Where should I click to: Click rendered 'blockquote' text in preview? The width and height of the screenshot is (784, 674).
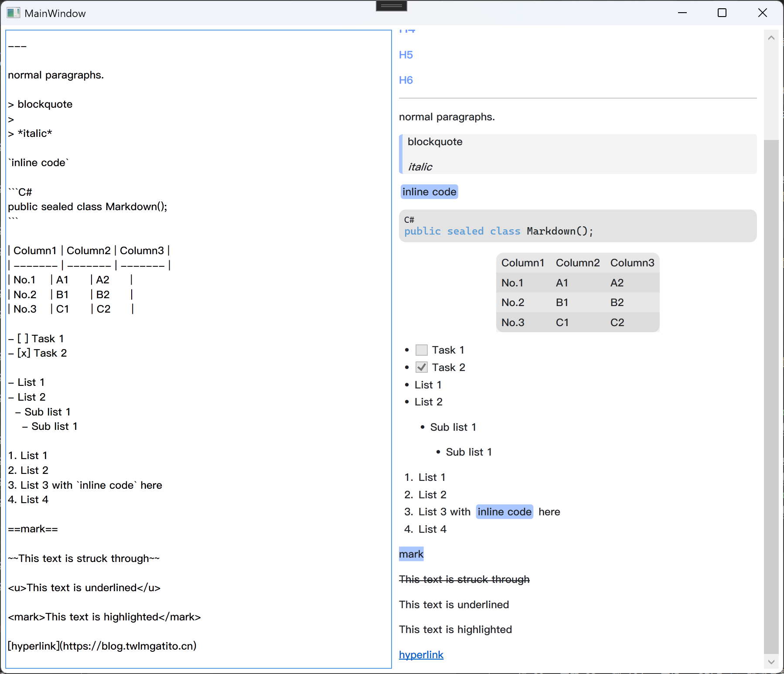(x=435, y=142)
